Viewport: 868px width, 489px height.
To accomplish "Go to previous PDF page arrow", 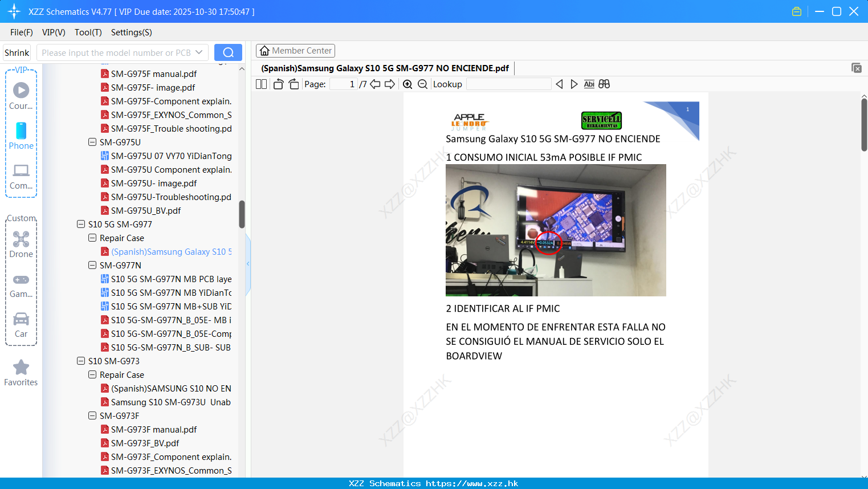I will coord(375,84).
